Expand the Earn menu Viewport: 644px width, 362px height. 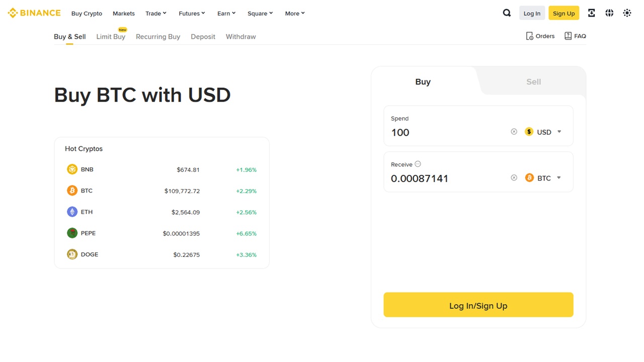[226, 14]
